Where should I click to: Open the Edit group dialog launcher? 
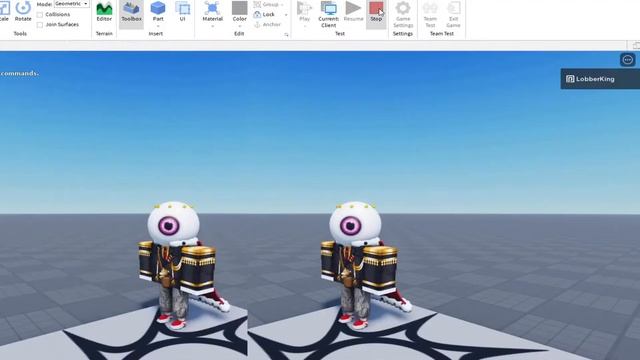(x=286, y=35)
